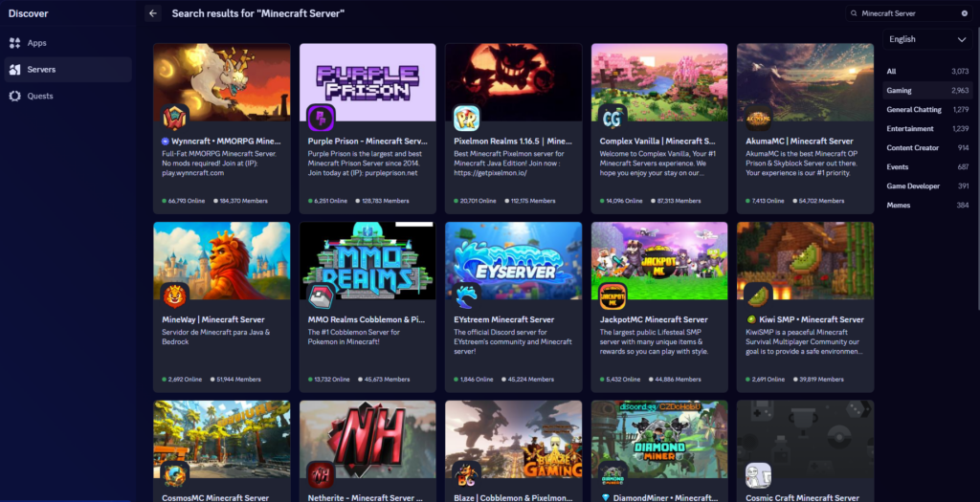The image size is (980, 502).
Task: Filter results by Game Developer
Action: coord(927,186)
